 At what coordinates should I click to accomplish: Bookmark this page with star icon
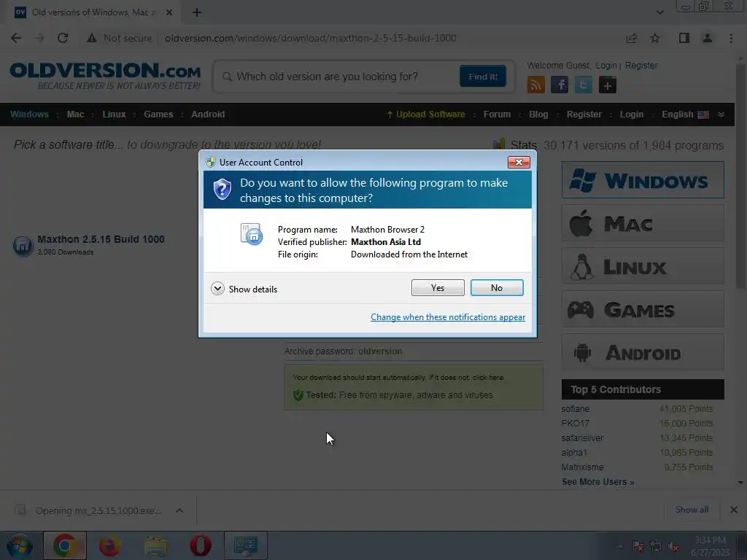point(655,38)
